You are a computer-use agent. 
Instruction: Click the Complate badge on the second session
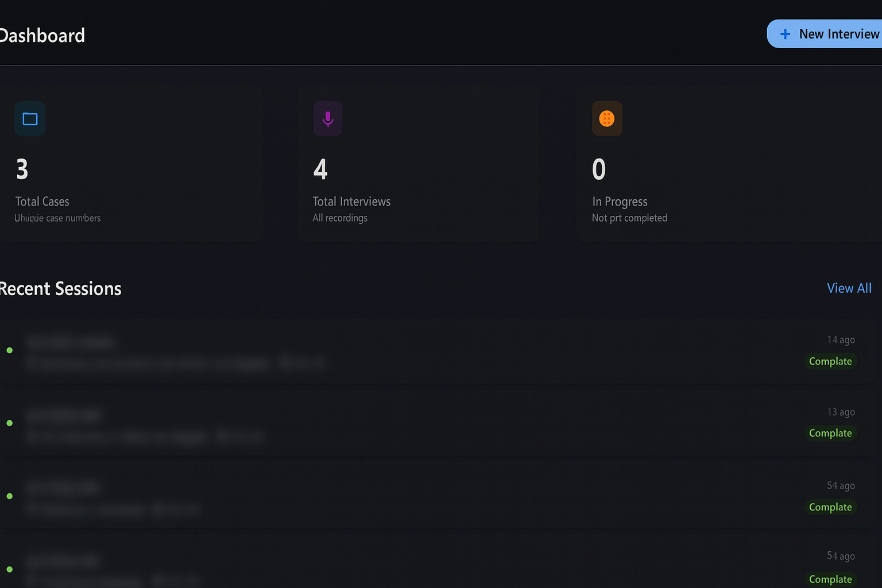pyautogui.click(x=830, y=433)
